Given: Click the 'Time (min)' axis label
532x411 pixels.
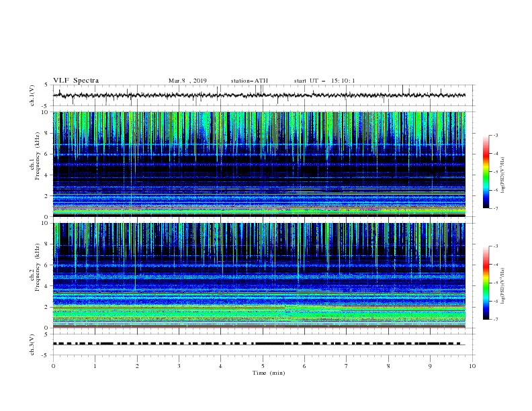Looking at the screenshot, I should point(269,373).
